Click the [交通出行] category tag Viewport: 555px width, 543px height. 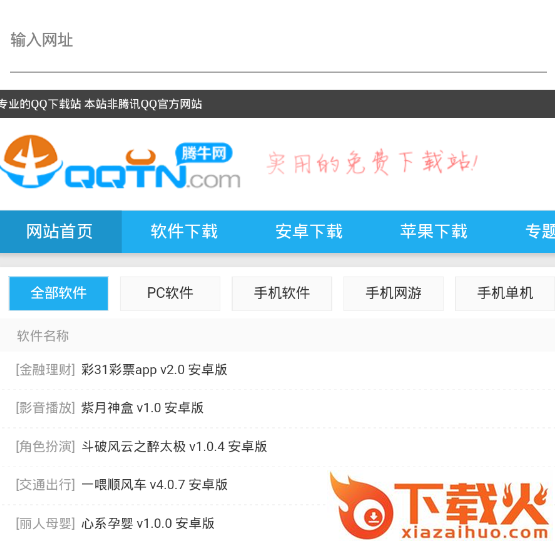[45, 485]
